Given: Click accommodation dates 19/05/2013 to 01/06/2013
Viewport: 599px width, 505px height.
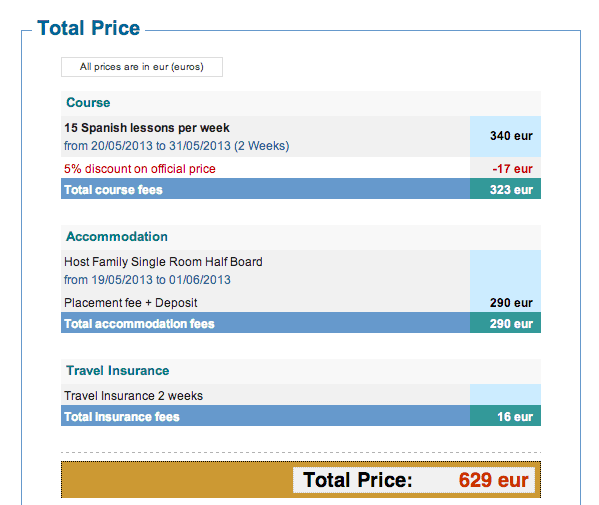Looking at the screenshot, I should click(147, 280).
